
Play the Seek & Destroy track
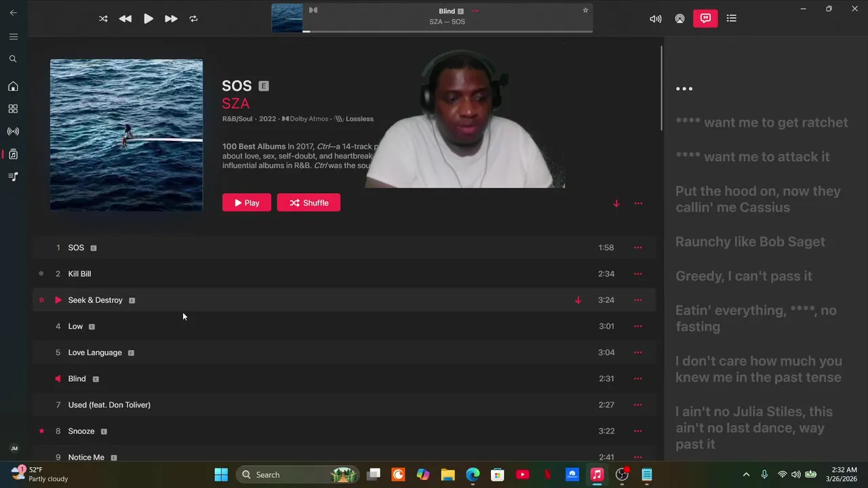[x=58, y=300]
